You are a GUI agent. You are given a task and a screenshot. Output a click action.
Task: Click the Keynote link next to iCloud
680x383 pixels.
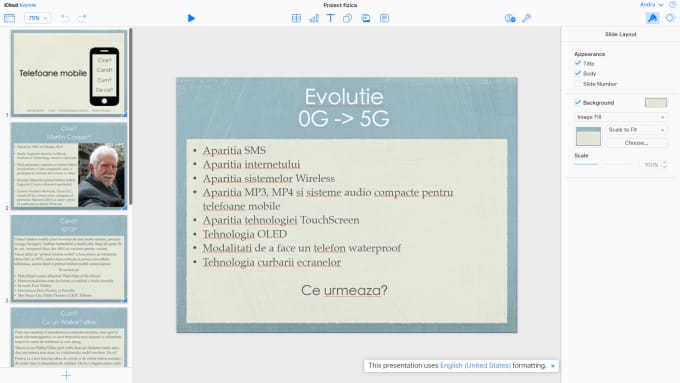click(x=28, y=5)
